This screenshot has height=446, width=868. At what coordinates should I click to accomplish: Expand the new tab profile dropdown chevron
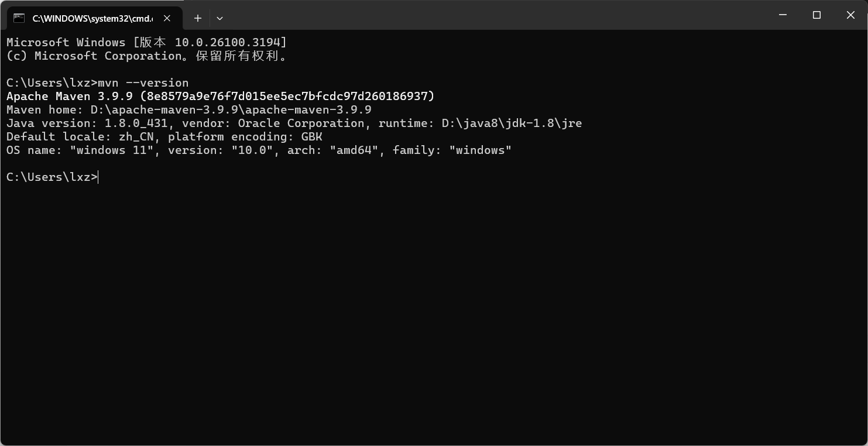219,18
